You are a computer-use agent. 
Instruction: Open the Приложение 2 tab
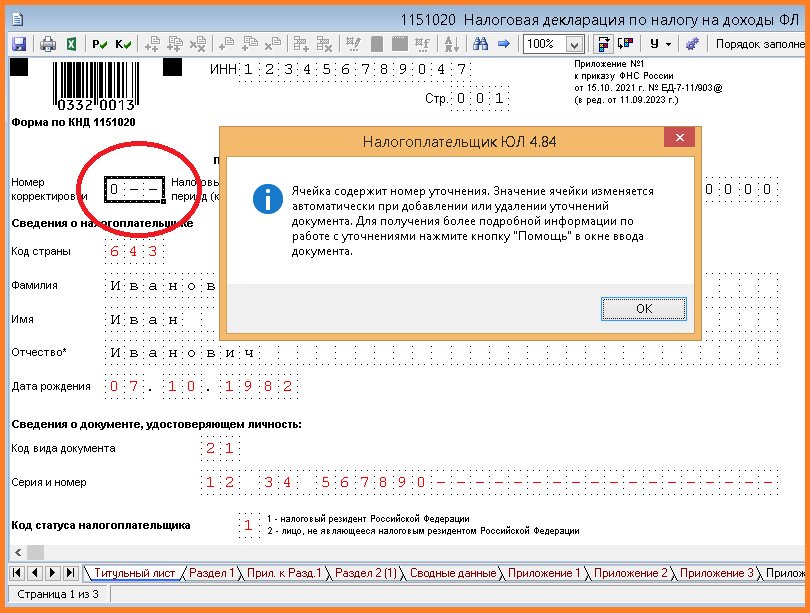pyautogui.click(x=630, y=573)
